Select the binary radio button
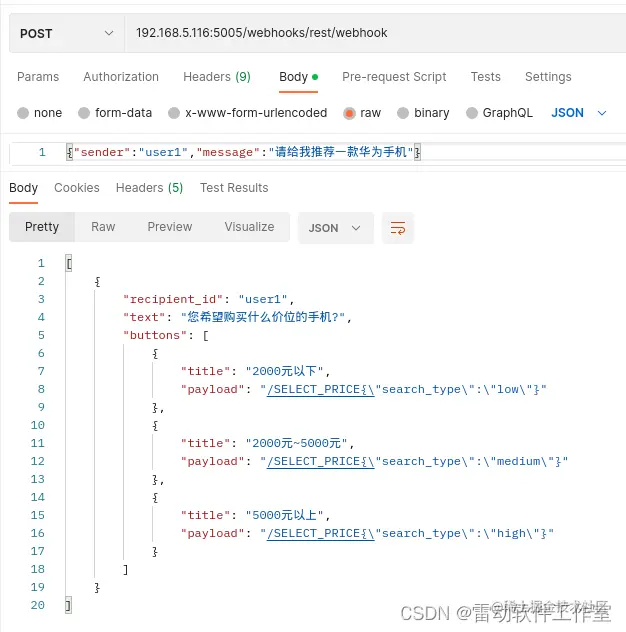 point(403,113)
